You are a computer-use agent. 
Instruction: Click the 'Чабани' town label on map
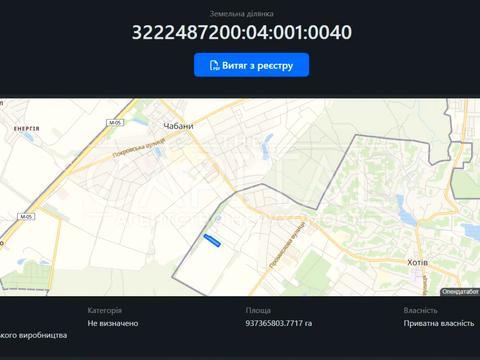pyautogui.click(x=178, y=126)
